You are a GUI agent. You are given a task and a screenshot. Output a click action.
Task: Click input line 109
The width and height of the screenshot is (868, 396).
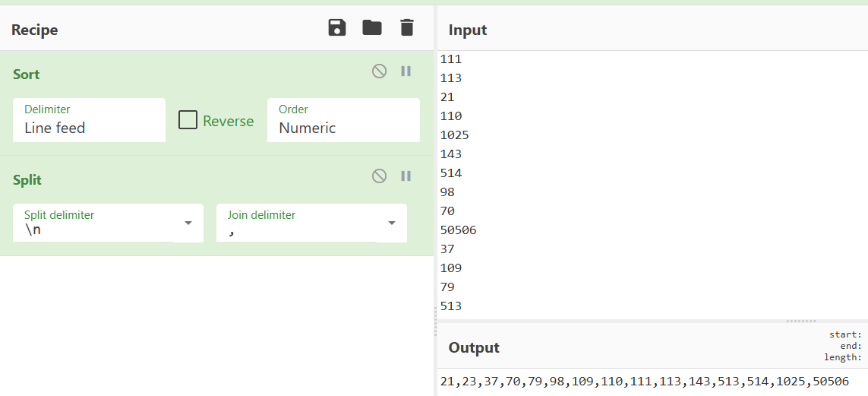(x=450, y=268)
